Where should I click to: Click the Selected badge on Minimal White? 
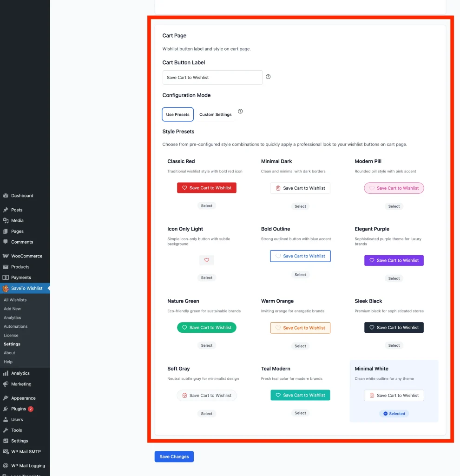[394, 414]
